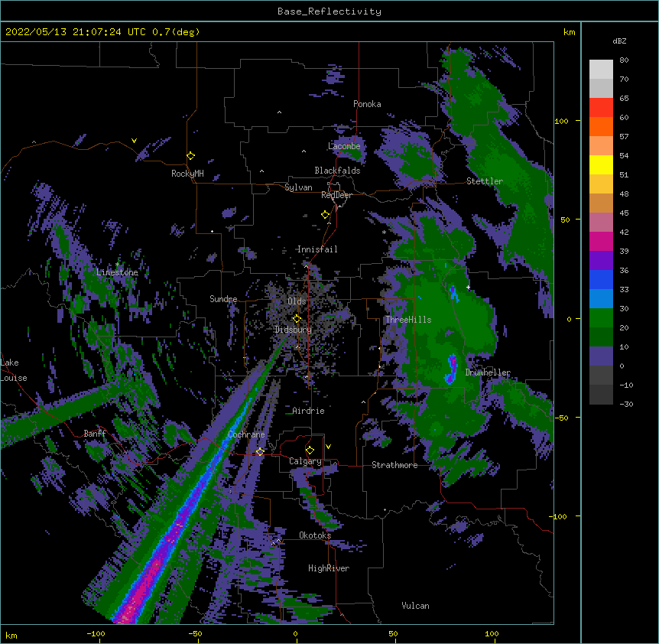
Task: Pick the yellow 51-54 dBZ legend swatch
Action: coord(601,164)
